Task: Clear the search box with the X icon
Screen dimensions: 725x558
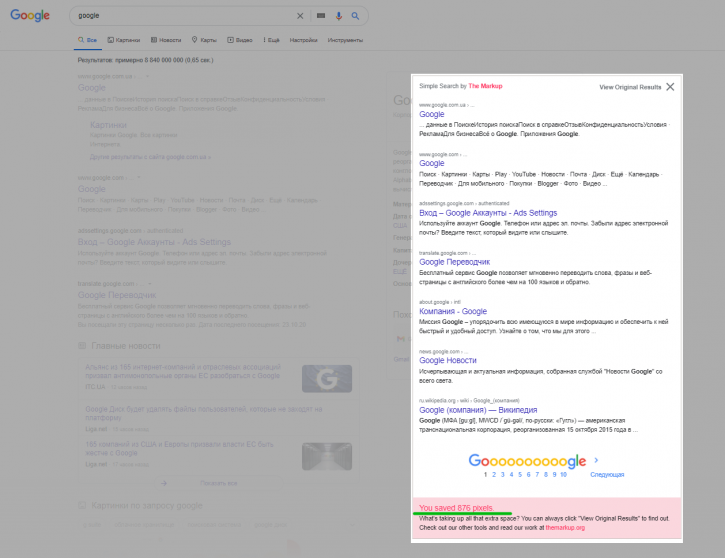Action: [300, 16]
